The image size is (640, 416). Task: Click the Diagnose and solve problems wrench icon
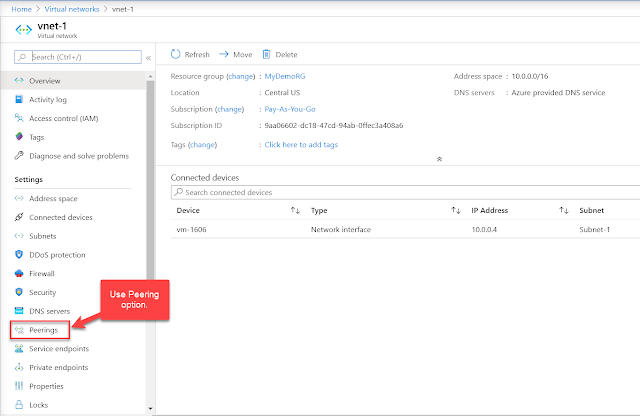click(19, 155)
